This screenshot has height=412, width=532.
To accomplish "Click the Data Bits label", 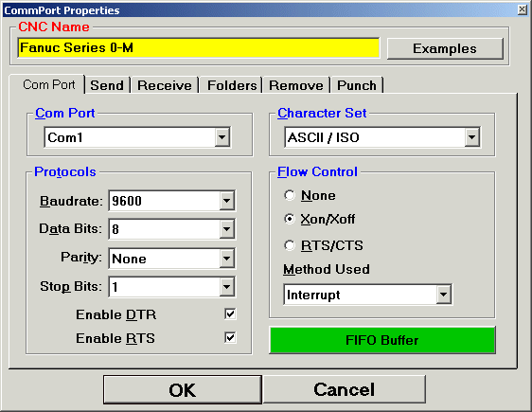I will coord(71,229).
